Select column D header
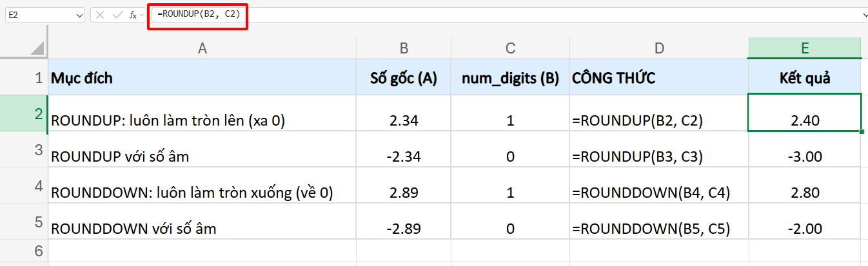The height and width of the screenshot is (266, 868). (x=658, y=48)
